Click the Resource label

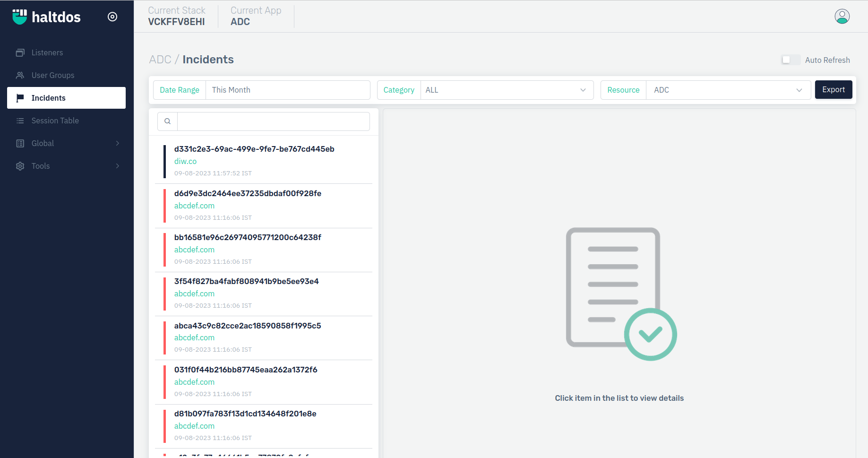[x=623, y=90]
